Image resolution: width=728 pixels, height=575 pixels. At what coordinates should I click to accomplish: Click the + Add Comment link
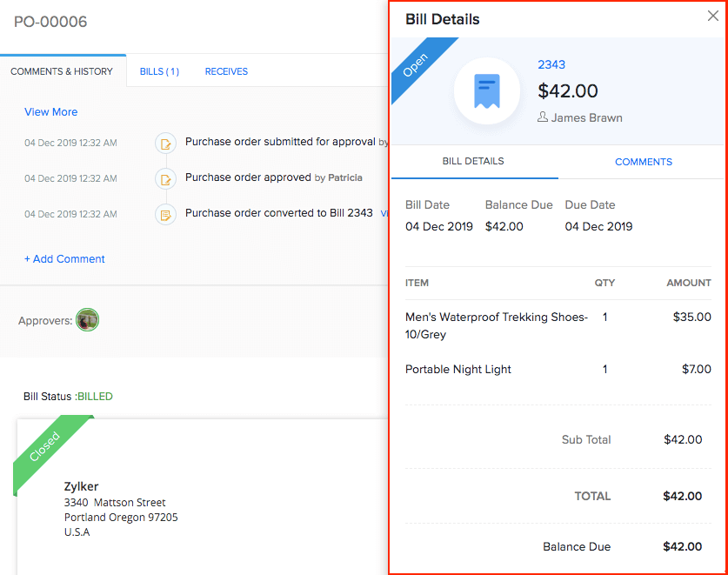(64, 258)
